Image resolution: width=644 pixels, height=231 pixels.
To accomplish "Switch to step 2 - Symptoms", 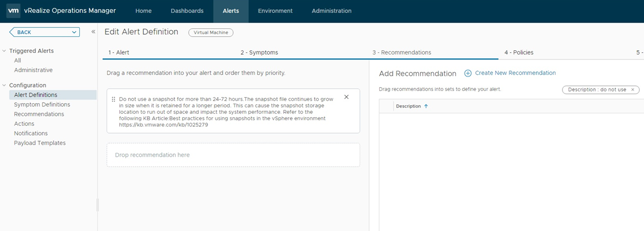I will [x=259, y=52].
